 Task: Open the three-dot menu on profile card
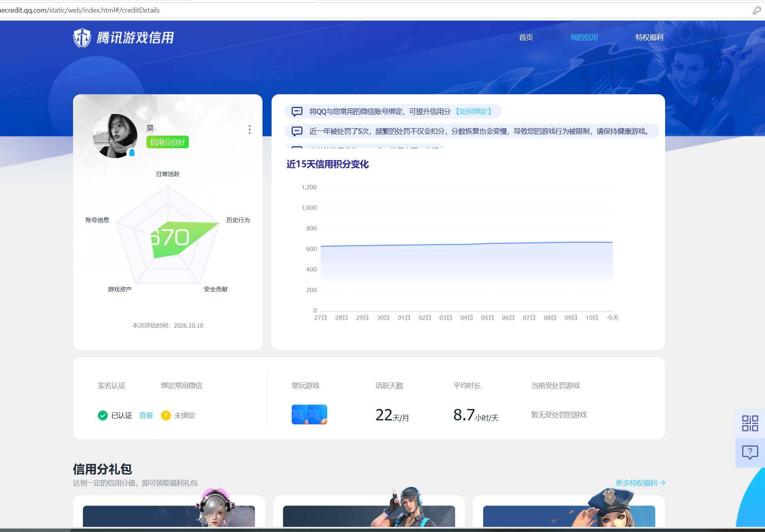pyautogui.click(x=249, y=130)
